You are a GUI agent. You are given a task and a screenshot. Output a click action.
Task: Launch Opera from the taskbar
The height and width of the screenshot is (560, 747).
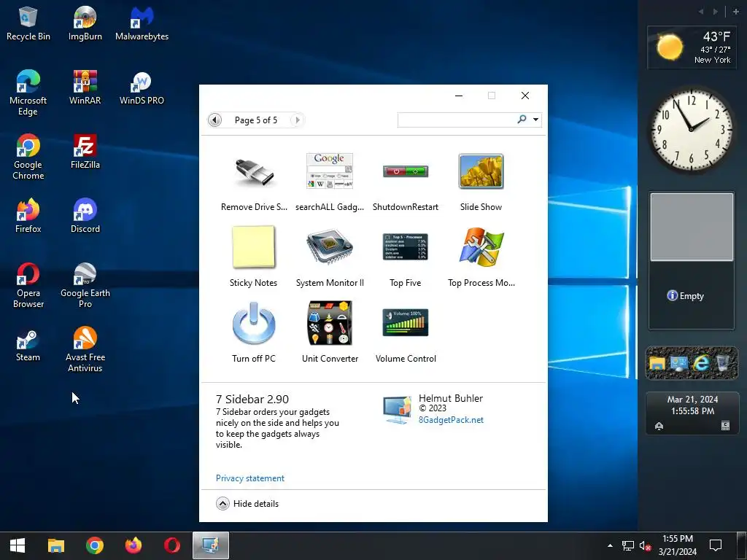point(172,545)
